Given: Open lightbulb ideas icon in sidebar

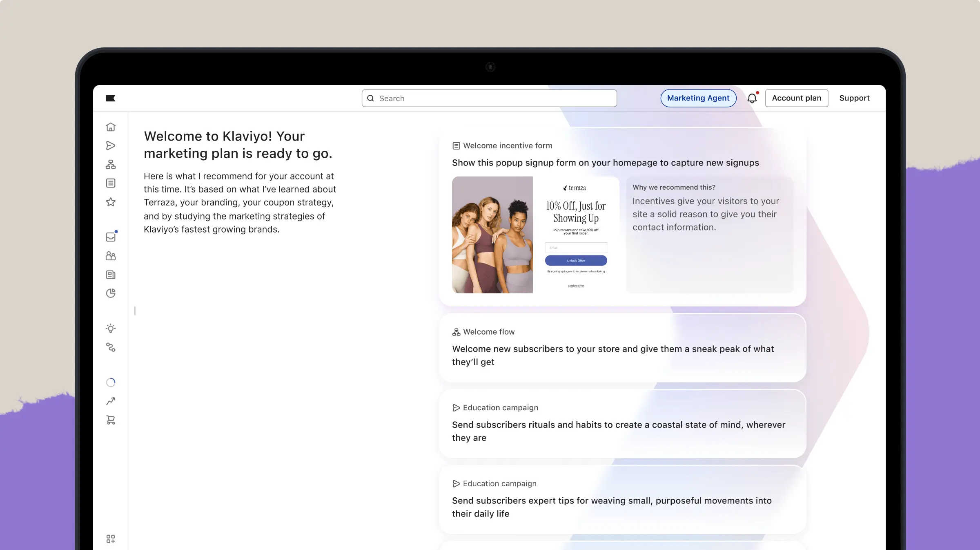Looking at the screenshot, I should coord(111,329).
